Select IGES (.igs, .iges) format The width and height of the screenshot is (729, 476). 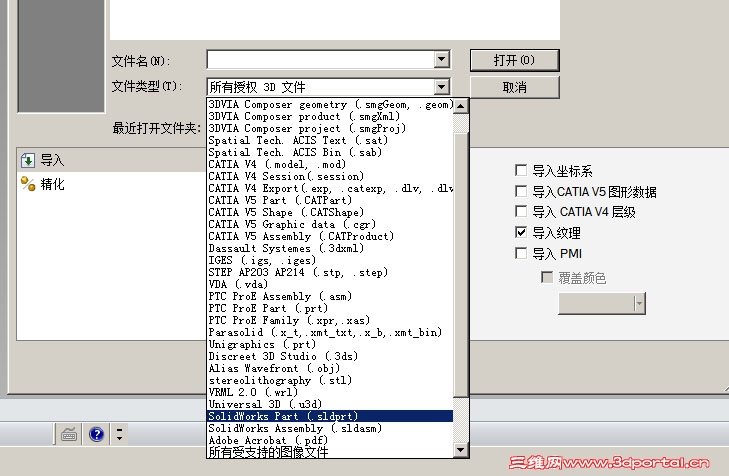330,260
